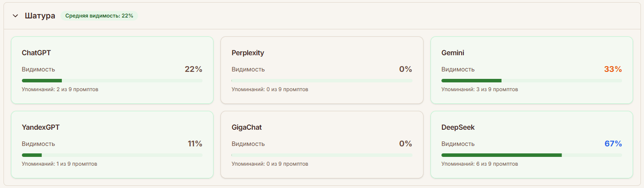Click DeepSeek mentions text 6 из 9
This screenshot has height=188, width=644.
[x=480, y=164]
